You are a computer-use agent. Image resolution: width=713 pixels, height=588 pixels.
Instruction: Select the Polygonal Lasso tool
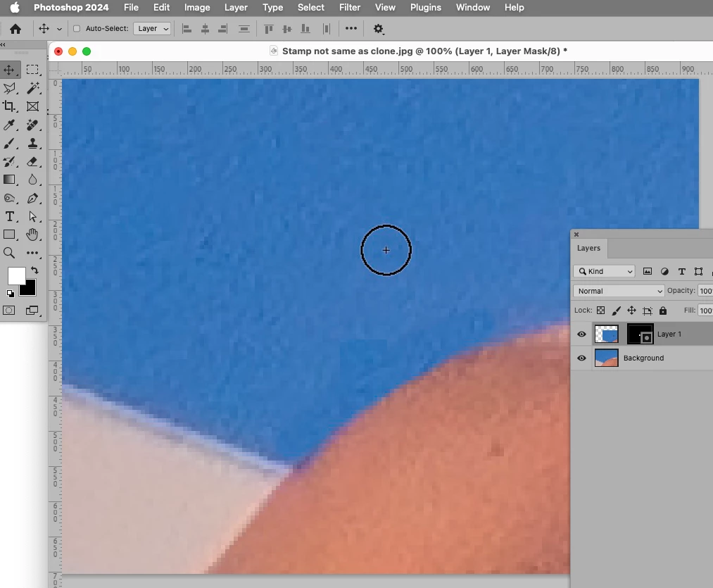tap(9, 88)
